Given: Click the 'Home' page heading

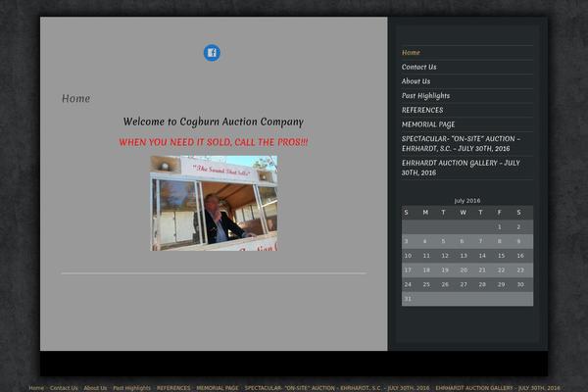Looking at the screenshot, I should click(75, 98).
